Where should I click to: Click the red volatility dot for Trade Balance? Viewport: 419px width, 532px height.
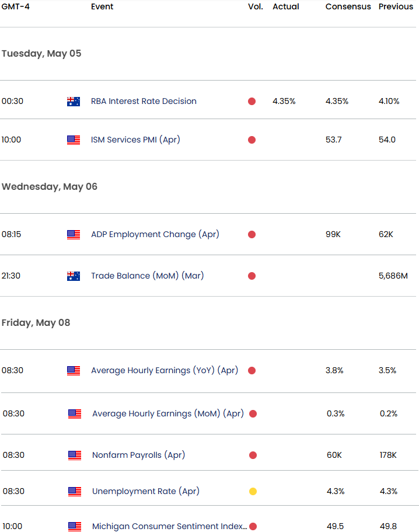tap(252, 276)
